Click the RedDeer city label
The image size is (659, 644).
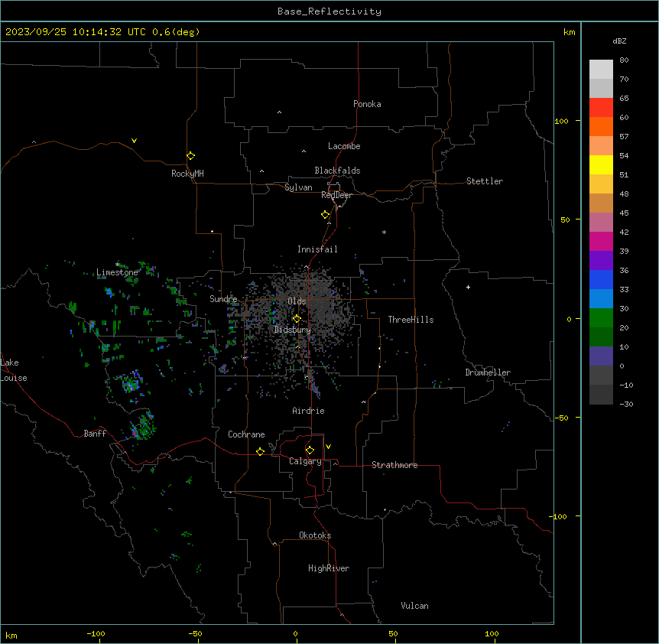point(336,195)
